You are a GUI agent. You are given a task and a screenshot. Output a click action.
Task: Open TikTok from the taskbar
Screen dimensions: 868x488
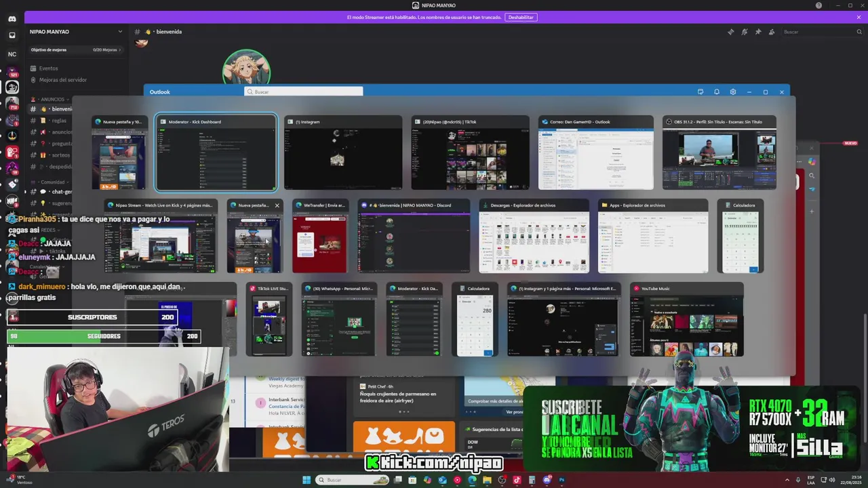coord(517,480)
